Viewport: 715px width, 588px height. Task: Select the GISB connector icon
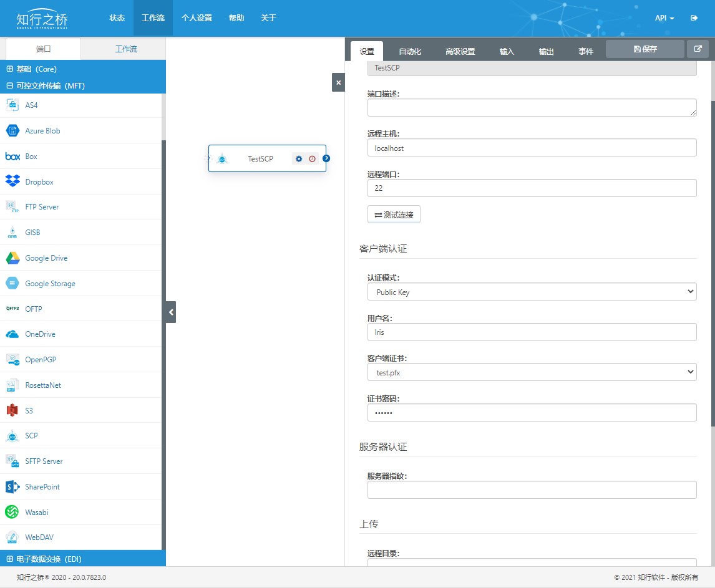(12, 233)
